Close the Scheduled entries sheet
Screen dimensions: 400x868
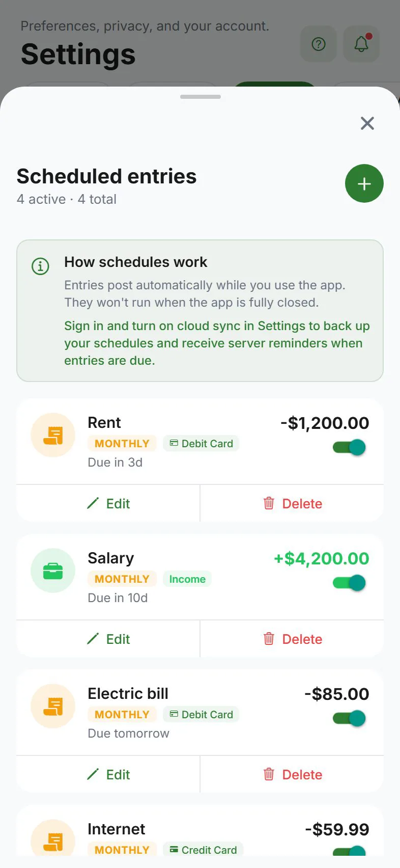pyautogui.click(x=367, y=123)
